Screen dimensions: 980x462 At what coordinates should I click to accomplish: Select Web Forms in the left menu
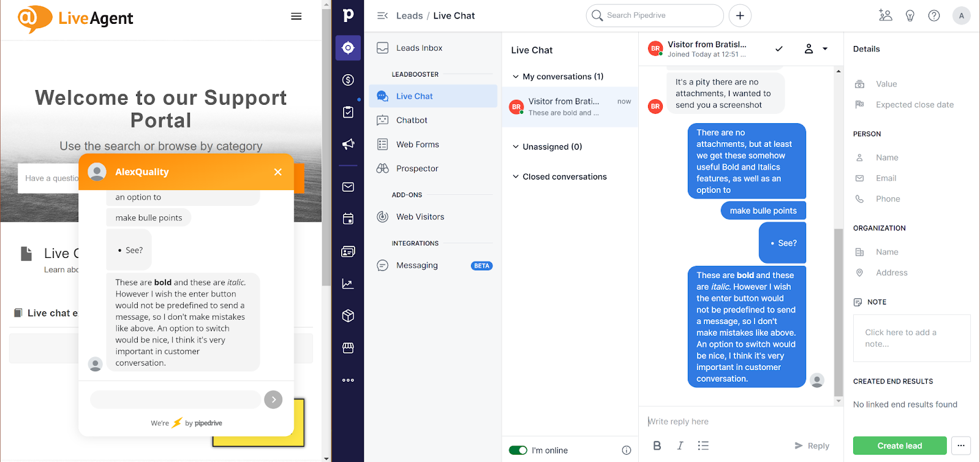417,145
